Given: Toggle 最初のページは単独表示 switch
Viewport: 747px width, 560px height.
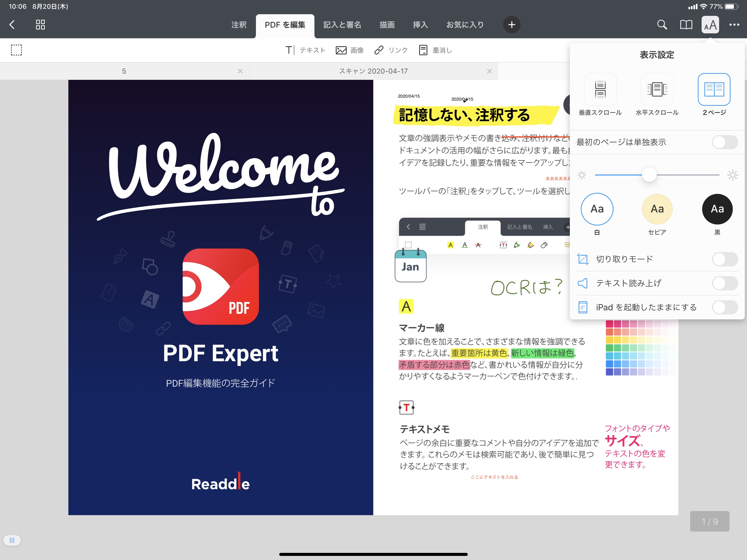Looking at the screenshot, I should [725, 142].
